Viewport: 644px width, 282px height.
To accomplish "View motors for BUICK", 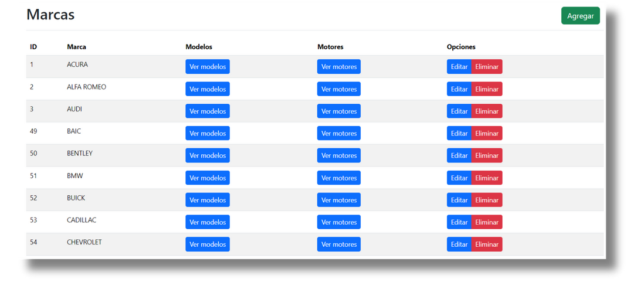I will [x=339, y=201].
